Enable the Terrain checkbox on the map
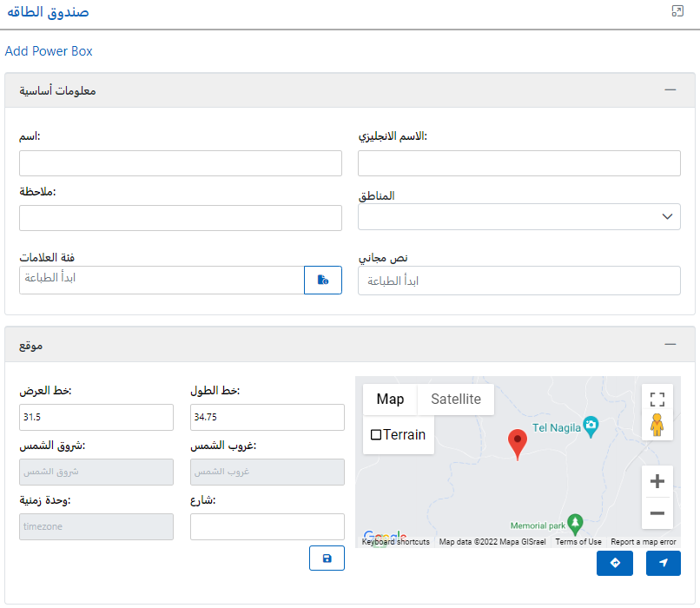Image resolution: width=700 pixels, height=608 pixels. [377, 434]
